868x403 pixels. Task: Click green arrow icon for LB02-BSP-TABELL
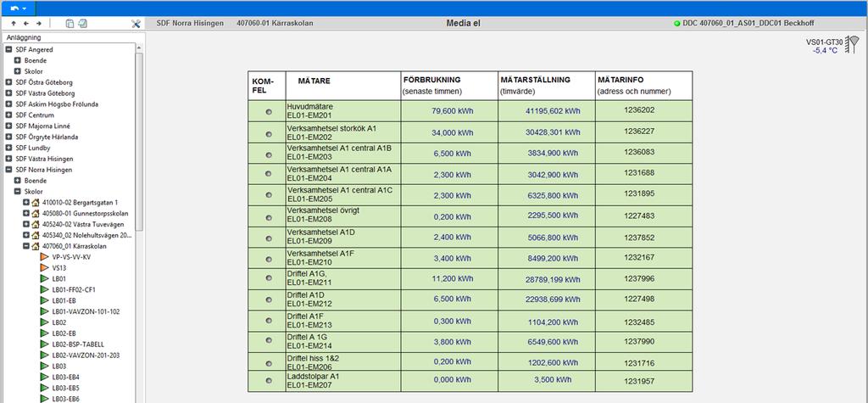[x=44, y=344]
